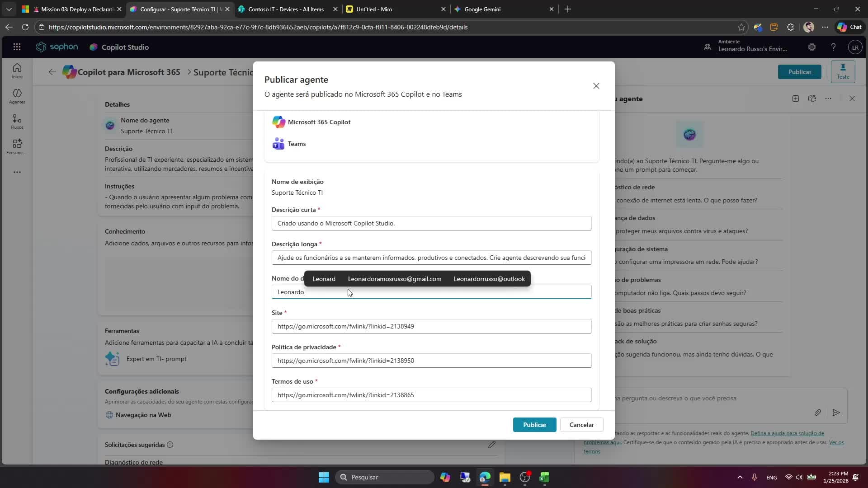Open the browser tab list dropdown
This screenshot has height=488, width=868.
9,9
